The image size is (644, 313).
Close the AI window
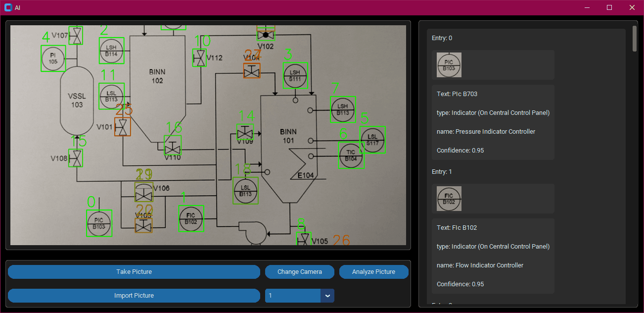point(632,7)
